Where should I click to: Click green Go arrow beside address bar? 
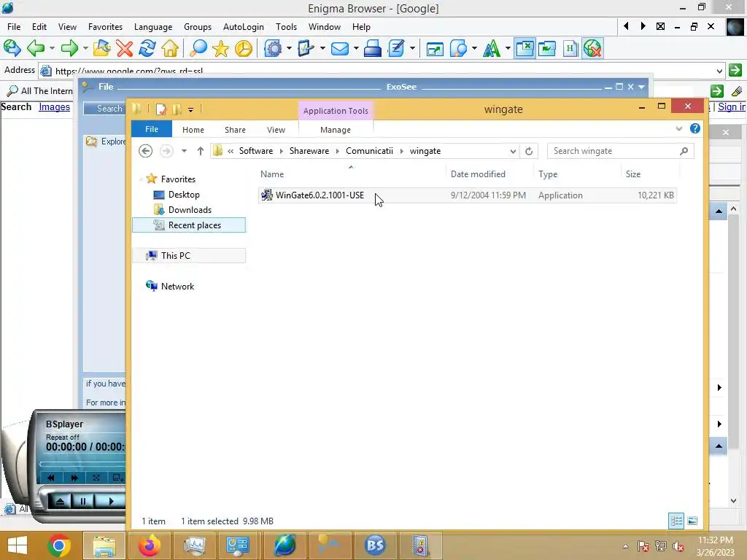(x=735, y=71)
